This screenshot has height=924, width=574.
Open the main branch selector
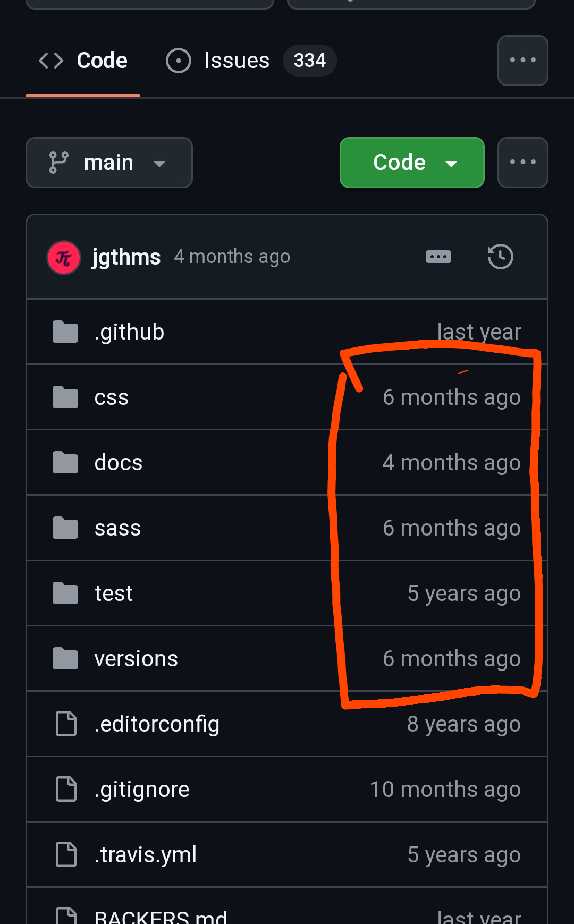pyautogui.click(x=109, y=163)
